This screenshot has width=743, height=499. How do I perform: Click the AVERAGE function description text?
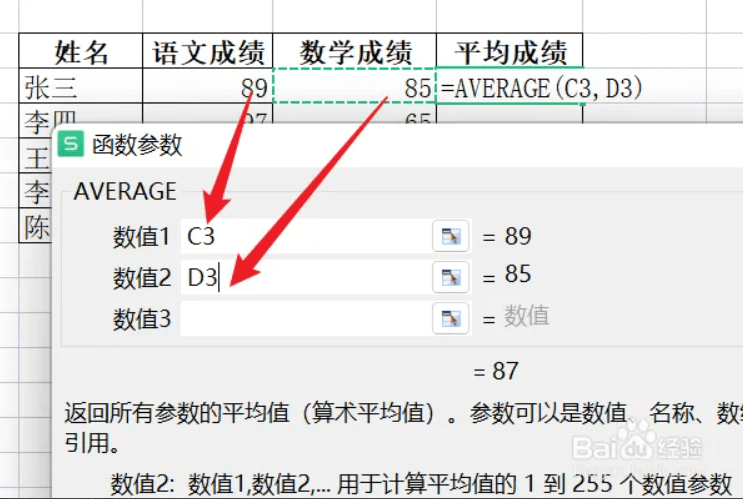point(350,412)
